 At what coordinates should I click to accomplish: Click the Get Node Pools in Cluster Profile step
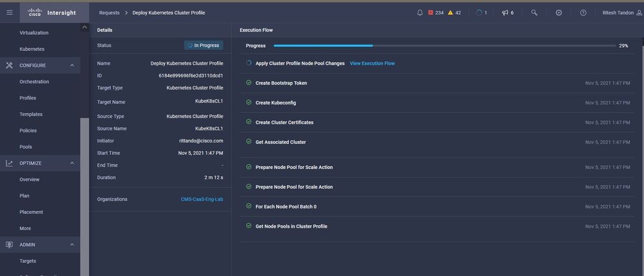291,226
